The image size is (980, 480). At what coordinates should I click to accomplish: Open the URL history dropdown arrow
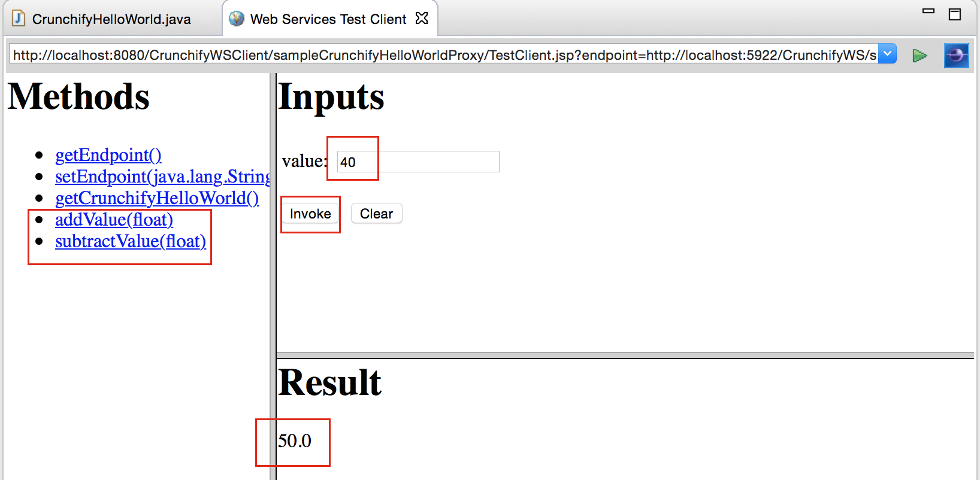pyautogui.click(x=887, y=54)
